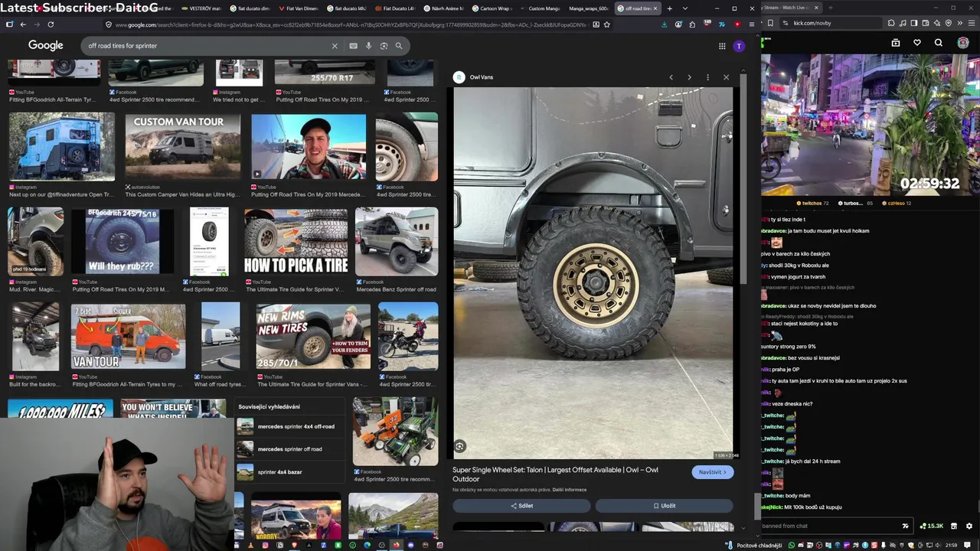980x551 pixels.
Task: Open Pocitově chladnější weather widget
Action: [754, 545]
